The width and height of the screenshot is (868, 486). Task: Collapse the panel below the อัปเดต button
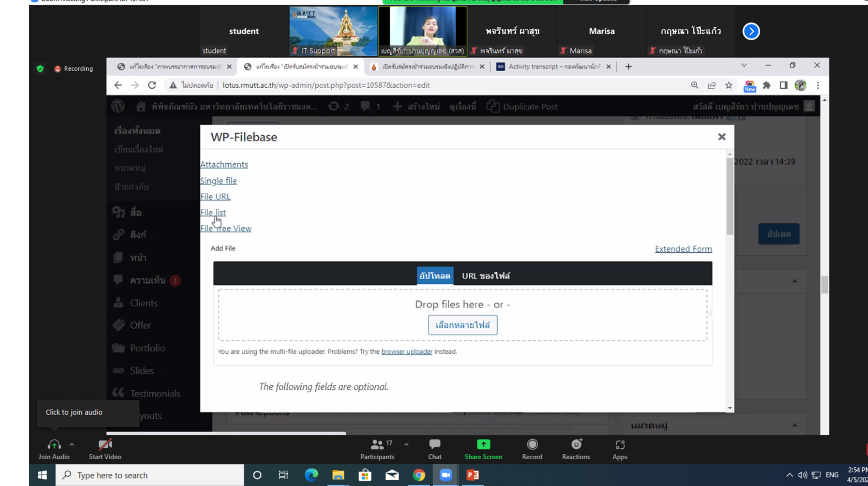tap(795, 281)
